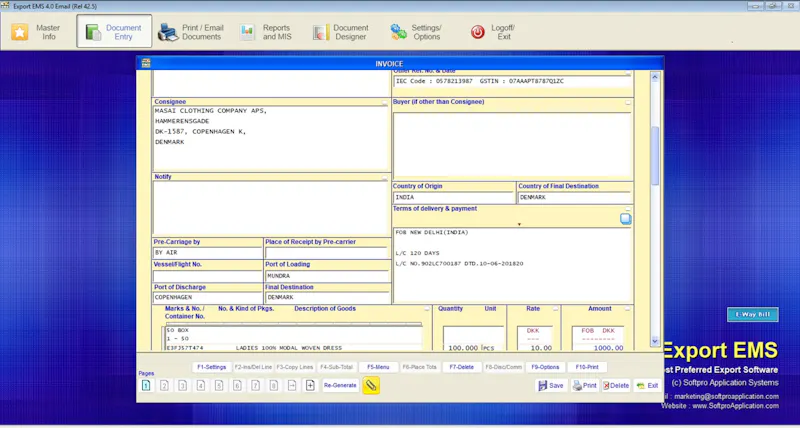This screenshot has height=428, width=800.
Task: Open Settings/ Options
Action: click(416, 32)
